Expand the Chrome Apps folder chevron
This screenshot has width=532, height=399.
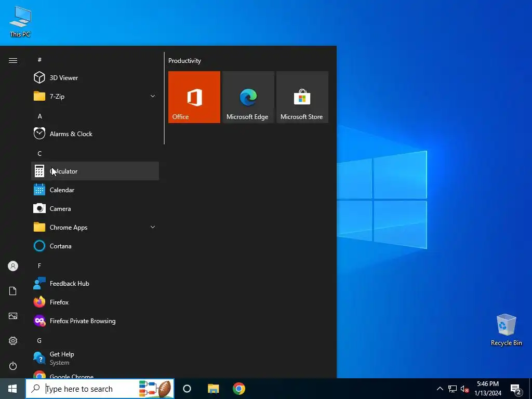153,227
